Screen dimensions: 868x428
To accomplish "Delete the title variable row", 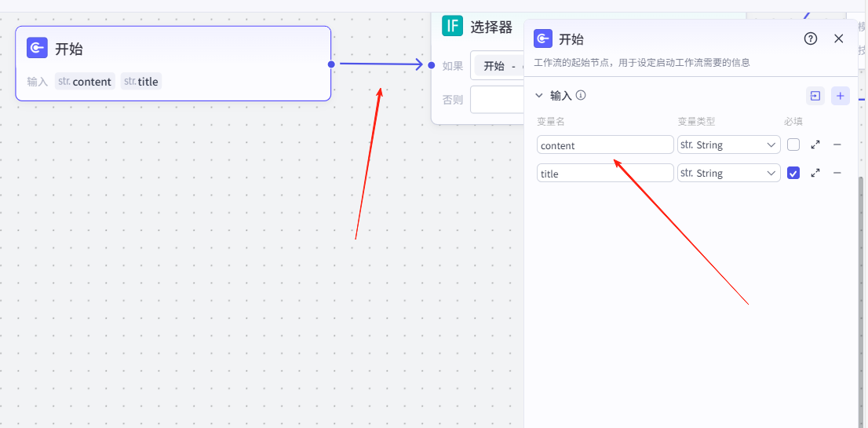I will 837,174.
